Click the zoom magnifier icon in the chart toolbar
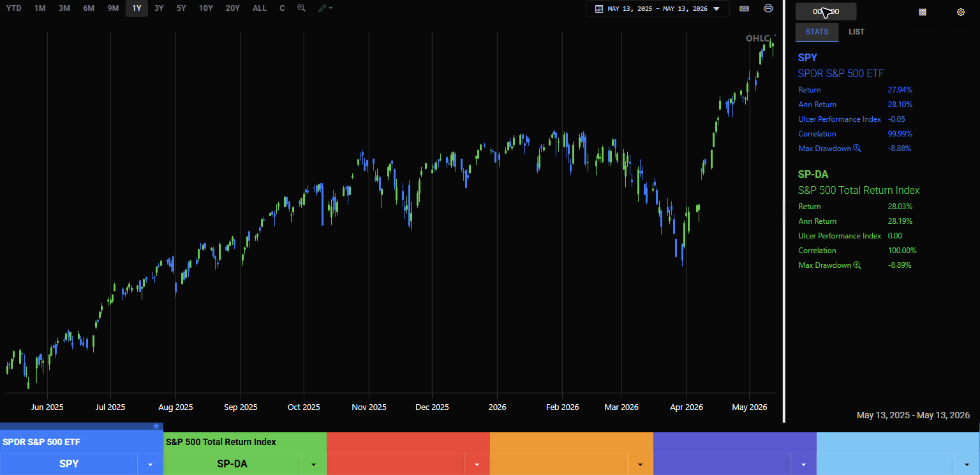The width and height of the screenshot is (980, 475). (x=301, y=8)
